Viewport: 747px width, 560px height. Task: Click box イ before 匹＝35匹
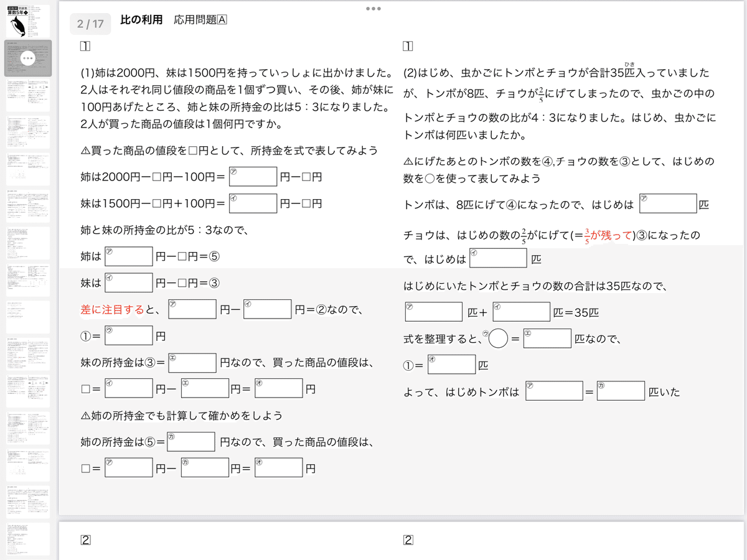pyautogui.click(x=521, y=312)
